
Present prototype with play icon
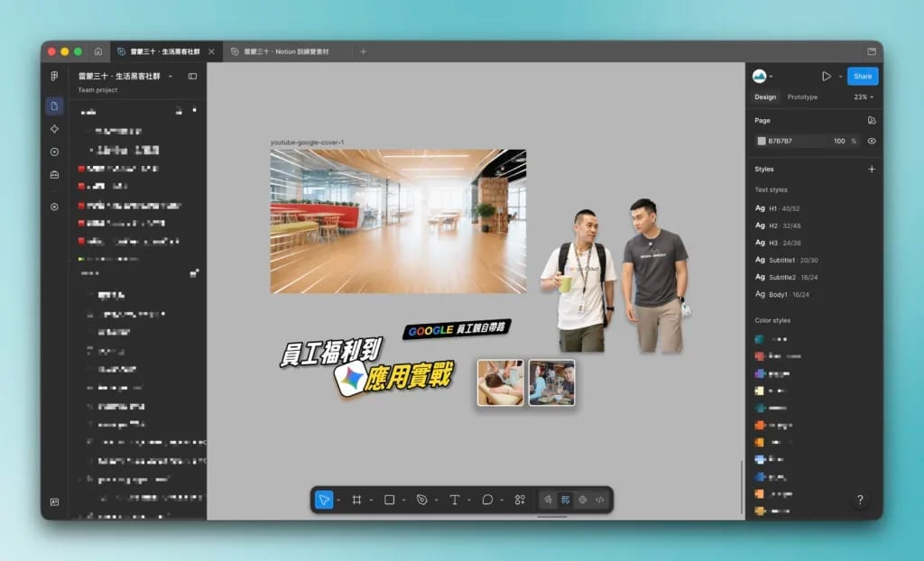827,76
